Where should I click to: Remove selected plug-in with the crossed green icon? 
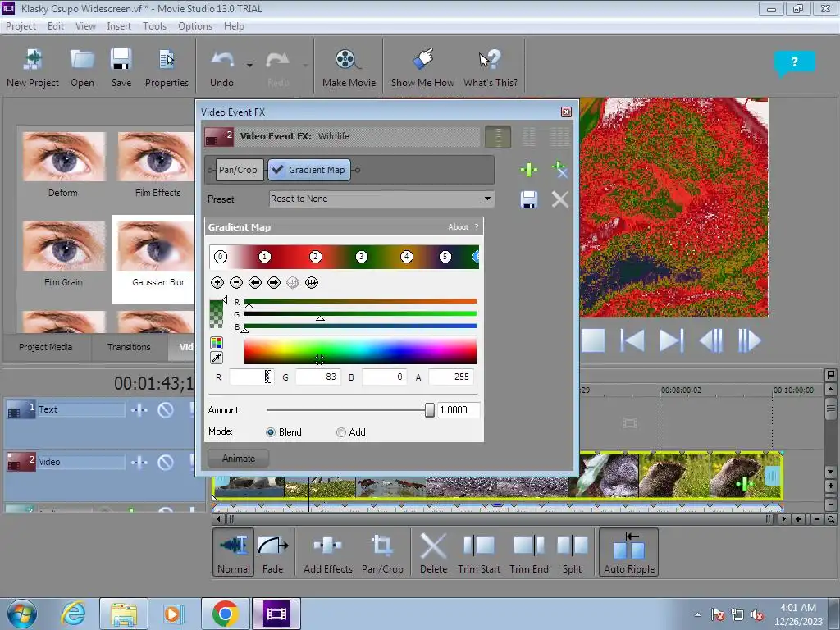pyautogui.click(x=559, y=170)
